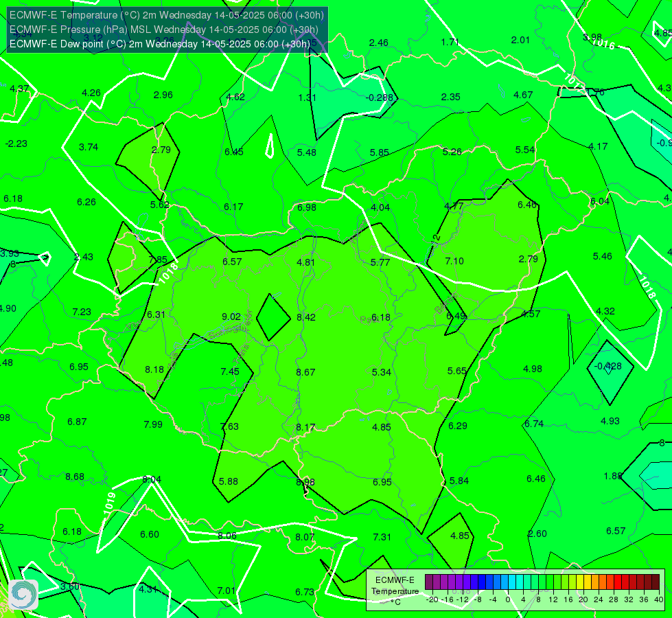Click the 8.06 dew point value
The height and width of the screenshot is (618, 672).
coord(227,536)
